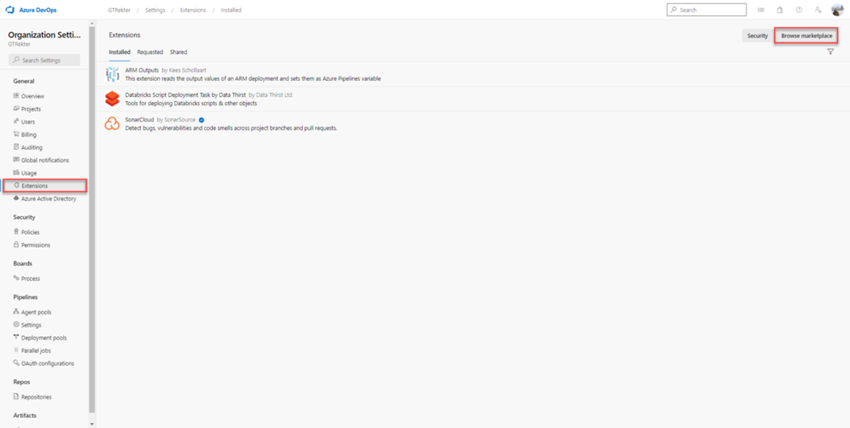The image size is (850, 428).
Task: Click the Global notifications icon
Action: tap(16, 160)
